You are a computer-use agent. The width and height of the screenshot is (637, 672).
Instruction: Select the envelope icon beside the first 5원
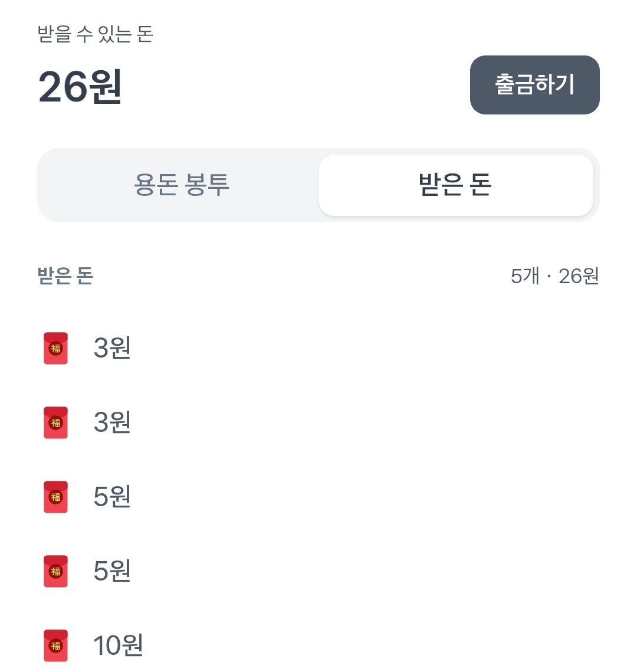pyautogui.click(x=56, y=497)
